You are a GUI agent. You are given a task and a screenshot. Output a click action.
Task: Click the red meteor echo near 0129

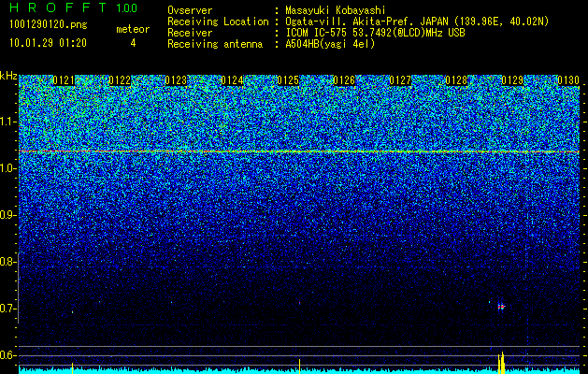point(501,307)
